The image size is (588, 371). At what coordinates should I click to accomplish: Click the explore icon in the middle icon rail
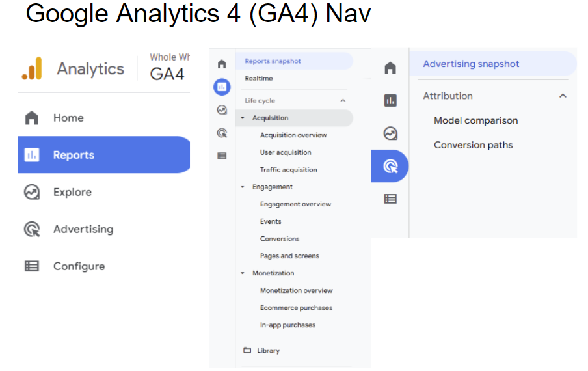click(x=222, y=110)
